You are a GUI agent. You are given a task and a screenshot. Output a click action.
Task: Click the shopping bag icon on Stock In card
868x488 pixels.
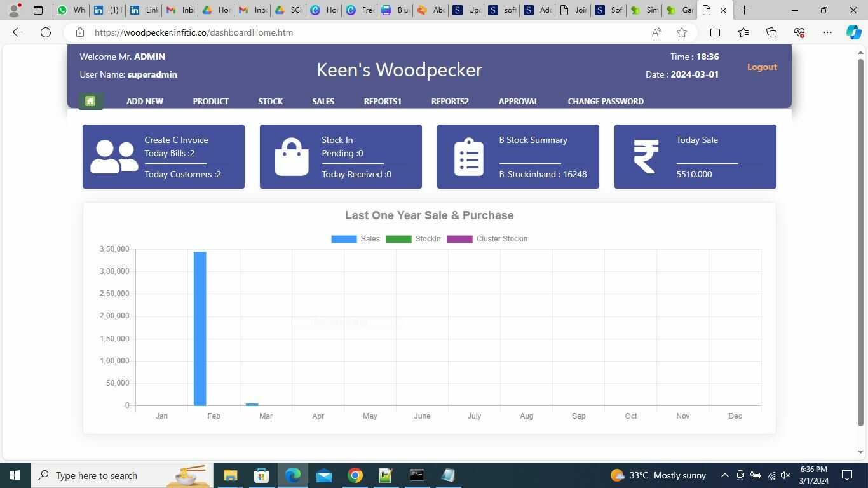point(291,157)
